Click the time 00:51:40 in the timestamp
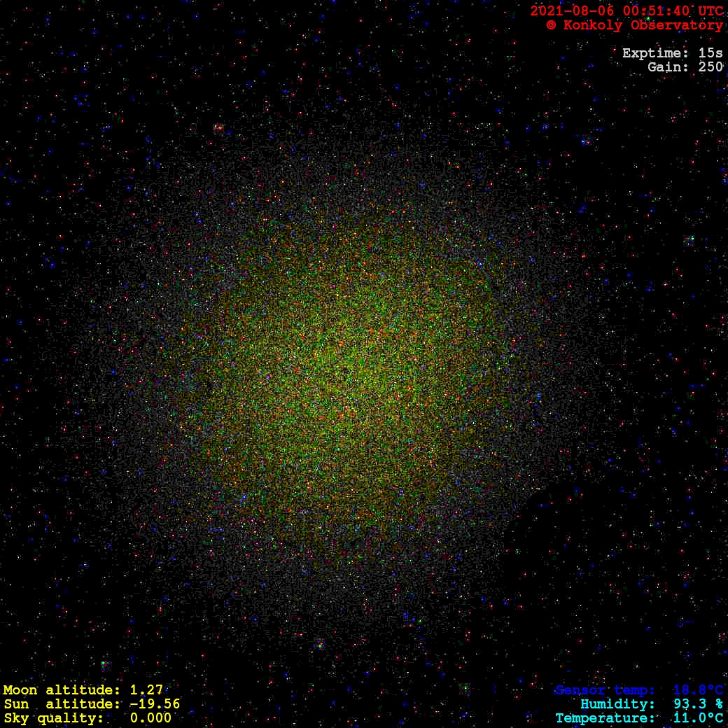This screenshot has height=728, width=728. click(654, 10)
